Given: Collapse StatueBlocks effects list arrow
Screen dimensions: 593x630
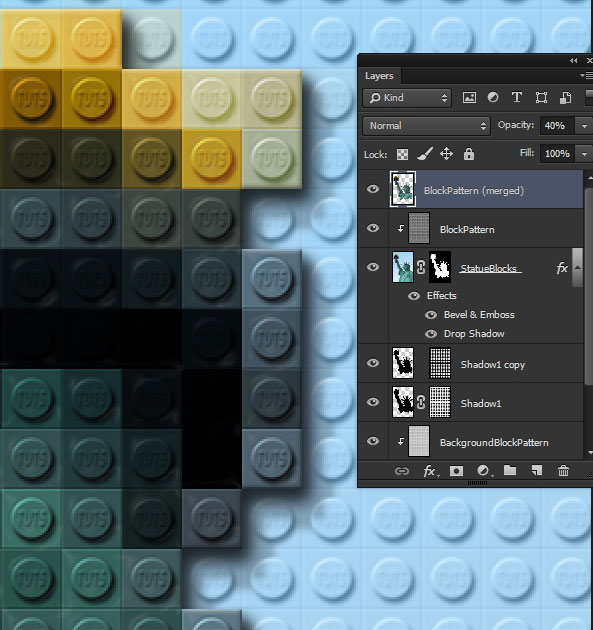Looking at the screenshot, I should pyautogui.click(x=578, y=268).
